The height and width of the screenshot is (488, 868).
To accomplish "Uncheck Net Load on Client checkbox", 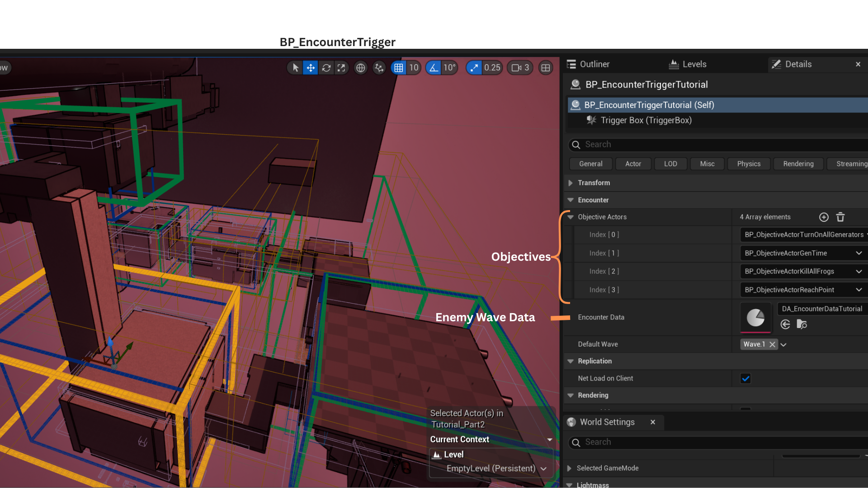I will [x=745, y=379].
